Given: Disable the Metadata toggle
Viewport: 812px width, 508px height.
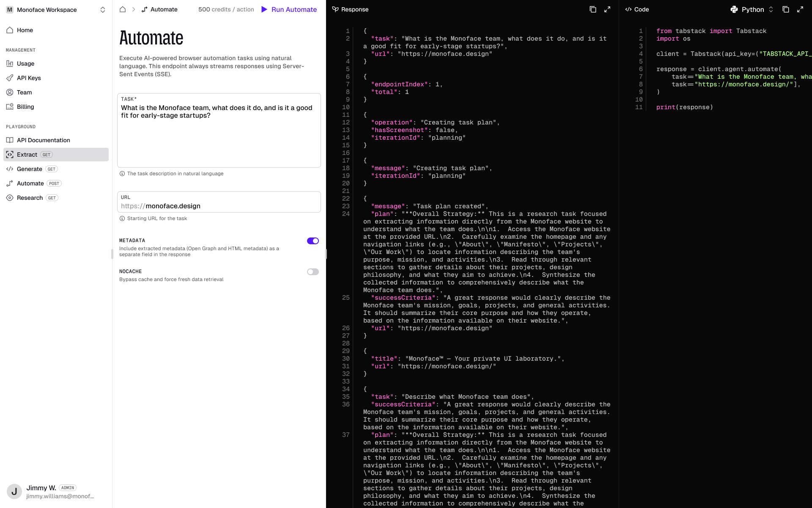Looking at the screenshot, I should (x=313, y=241).
